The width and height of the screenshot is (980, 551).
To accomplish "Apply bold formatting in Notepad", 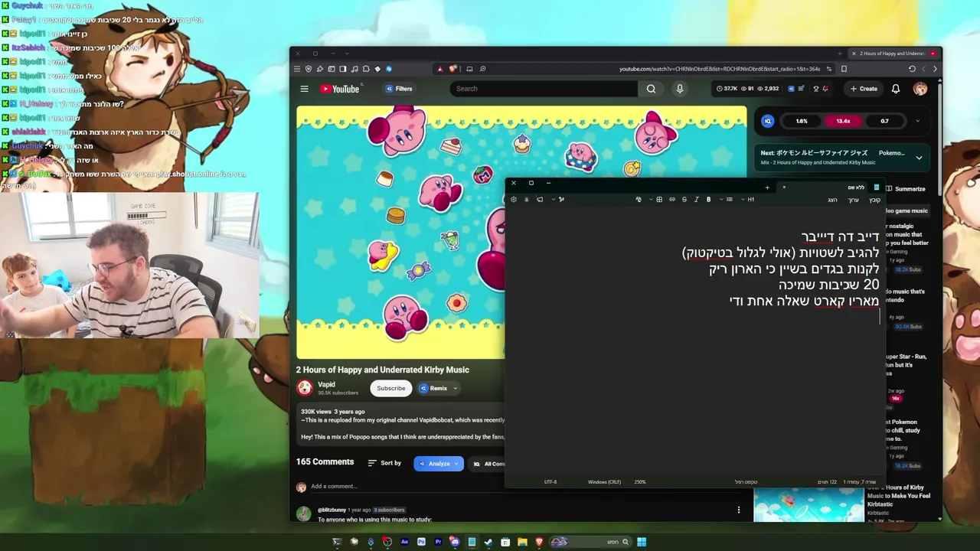I will tap(708, 200).
